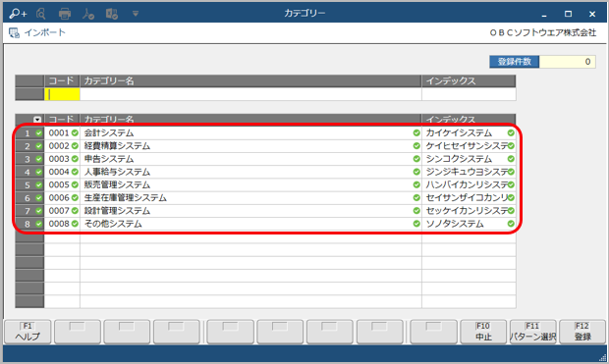
Task: Toggle the check mark on row 1
Action: click(39, 133)
